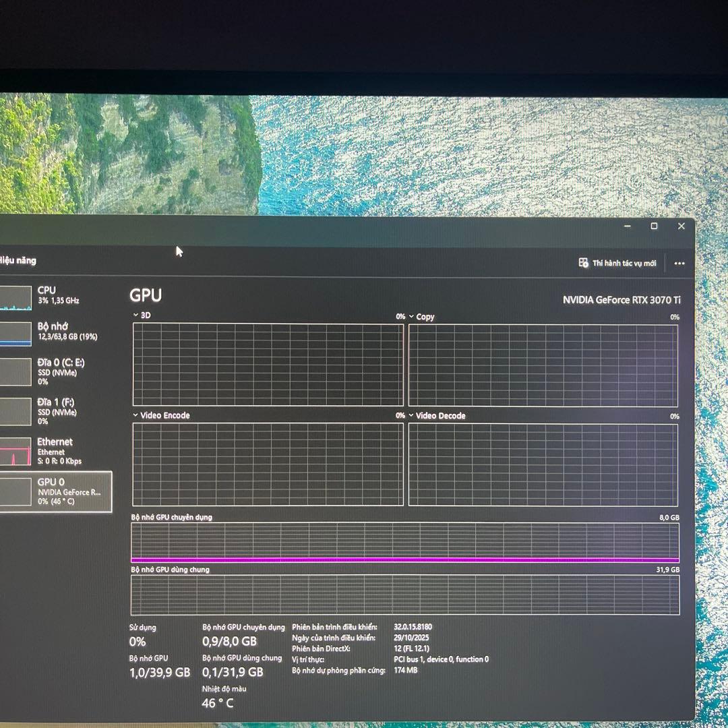Click the run-new-task icon beside Thí hành tác vụ mới
728x728 pixels.
pyautogui.click(x=582, y=263)
